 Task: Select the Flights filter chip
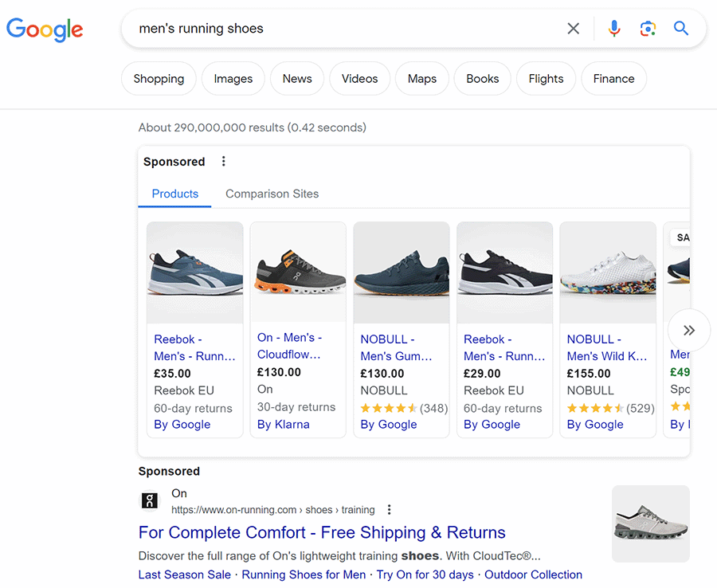[546, 79]
